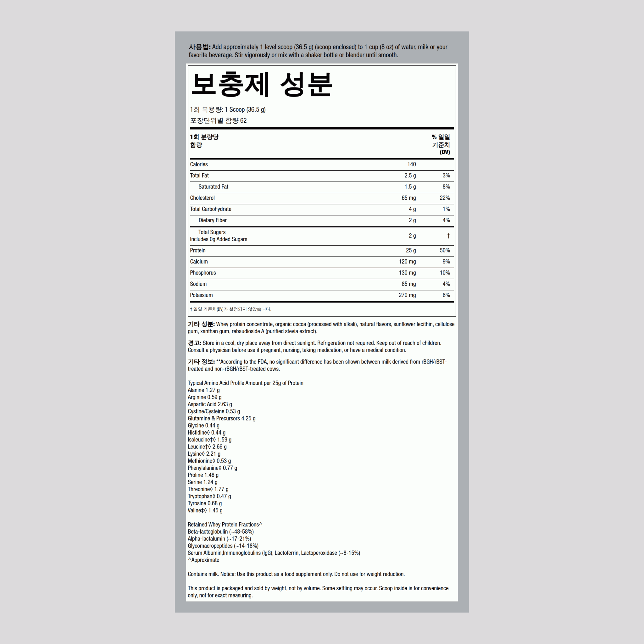The image size is (644, 644).
Task: Click the '보충제 성분' heading
Action: click(x=262, y=84)
